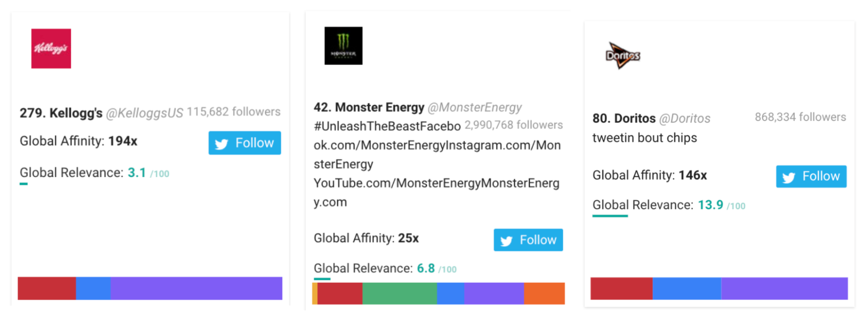This screenshot has height=318, width=868.
Task: Click the orange segment in Monster Energy's bar
Action: pos(545,293)
